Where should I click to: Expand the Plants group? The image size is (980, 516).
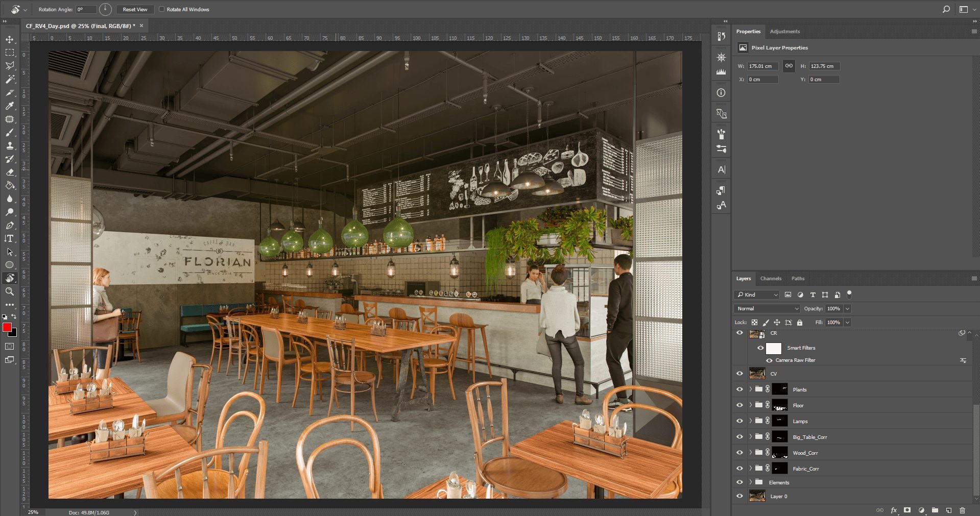(x=751, y=389)
